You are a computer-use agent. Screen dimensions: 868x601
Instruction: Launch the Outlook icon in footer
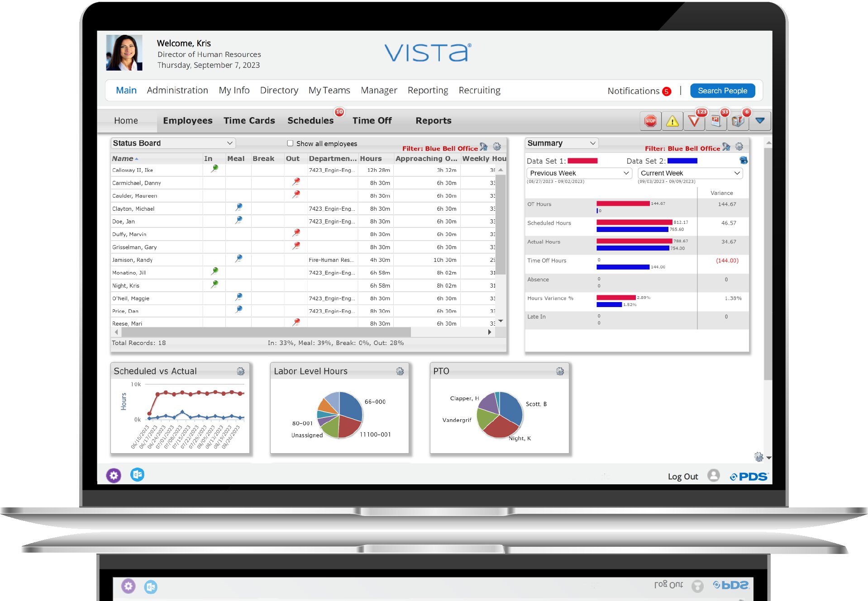click(138, 474)
